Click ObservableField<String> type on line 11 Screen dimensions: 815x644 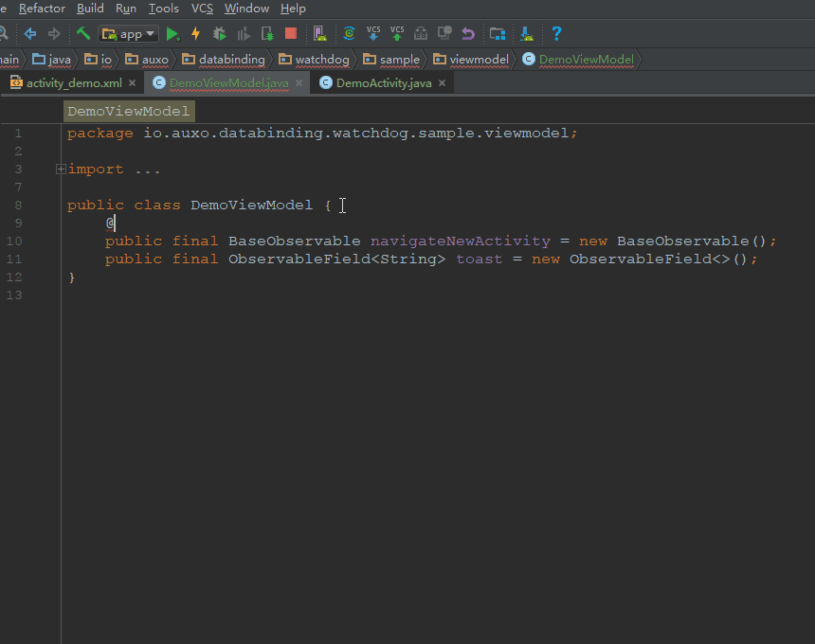(x=337, y=259)
